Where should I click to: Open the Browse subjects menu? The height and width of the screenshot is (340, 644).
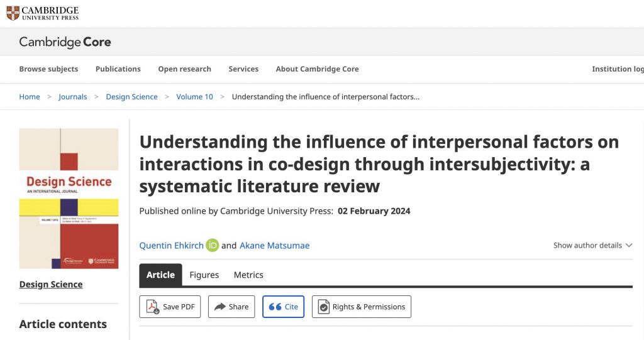(48, 69)
